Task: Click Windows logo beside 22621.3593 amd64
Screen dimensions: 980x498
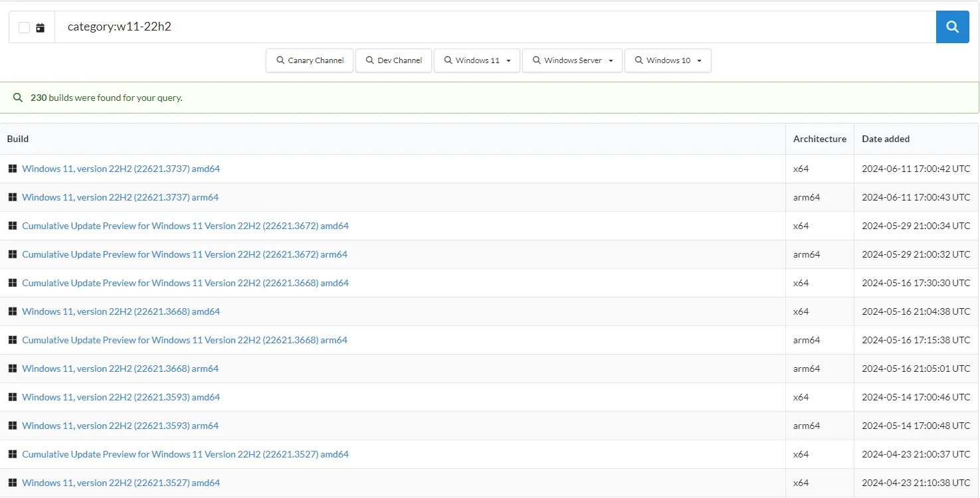Action: (12, 397)
